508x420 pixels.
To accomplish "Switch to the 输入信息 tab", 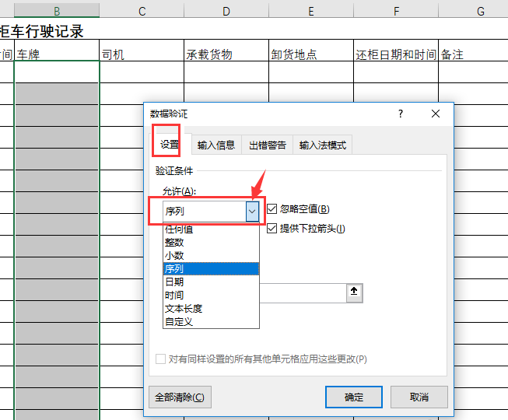I will point(215,145).
